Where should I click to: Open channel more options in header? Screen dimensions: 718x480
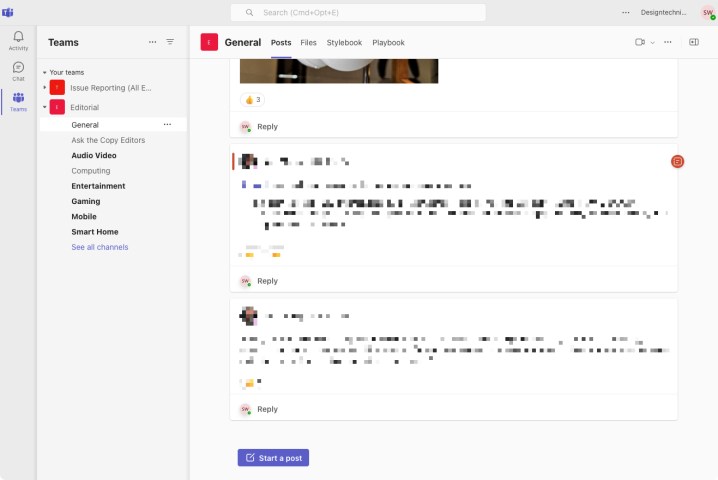pos(668,42)
